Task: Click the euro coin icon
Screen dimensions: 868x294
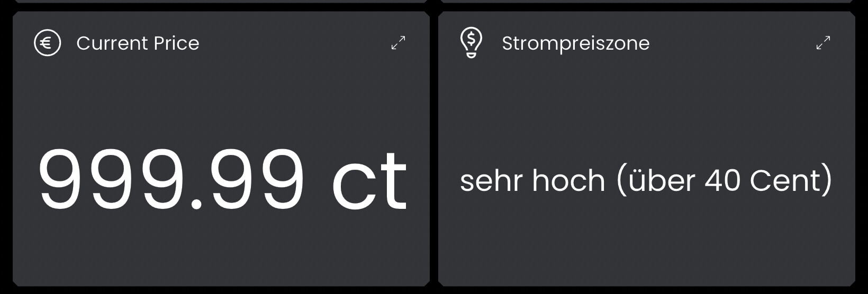Action: click(x=48, y=43)
